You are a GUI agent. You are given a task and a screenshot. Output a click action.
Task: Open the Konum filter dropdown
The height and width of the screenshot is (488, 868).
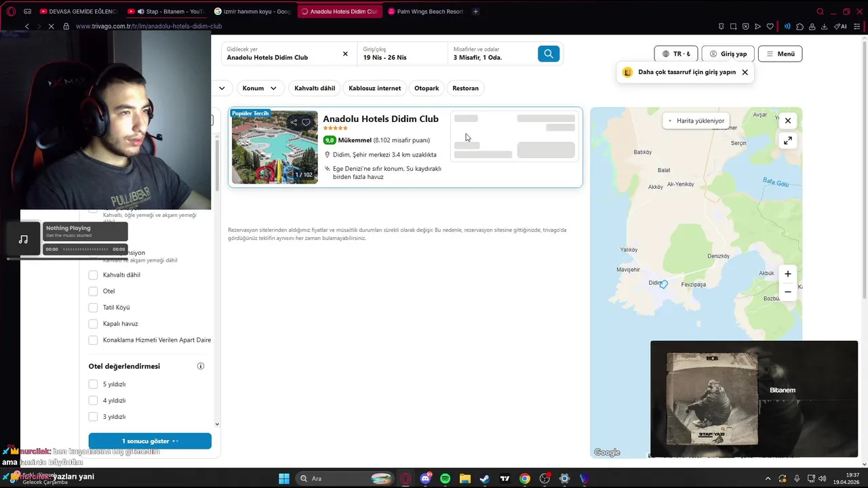(260, 88)
